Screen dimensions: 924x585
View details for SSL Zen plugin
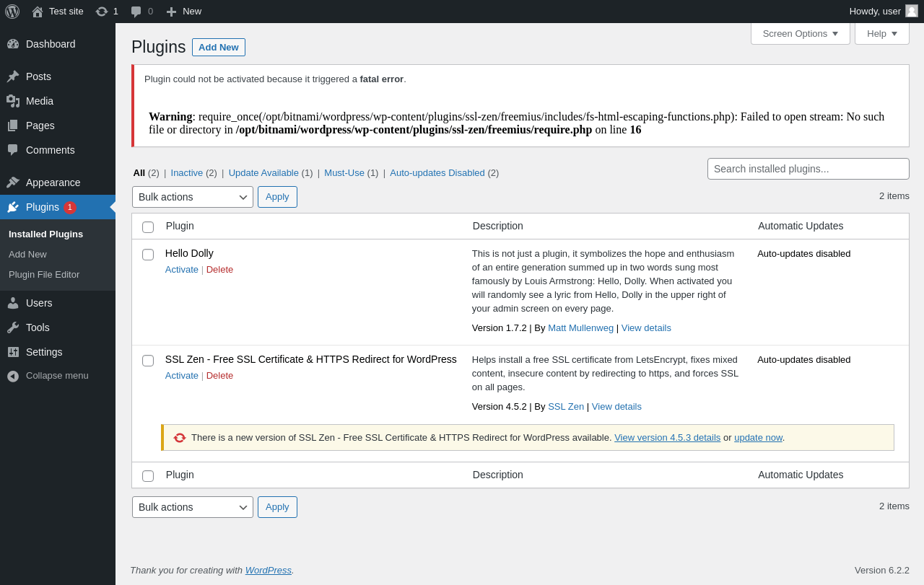[x=616, y=407]
